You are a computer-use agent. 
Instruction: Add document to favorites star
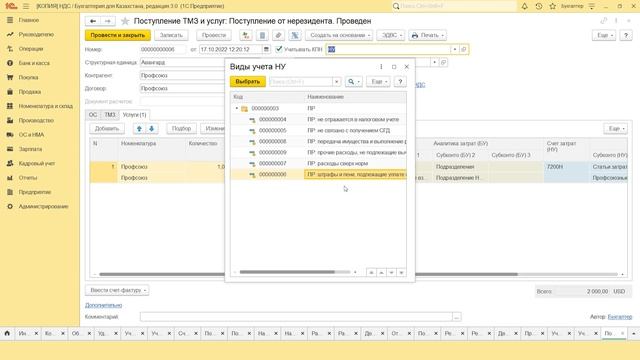pos(125,21)
